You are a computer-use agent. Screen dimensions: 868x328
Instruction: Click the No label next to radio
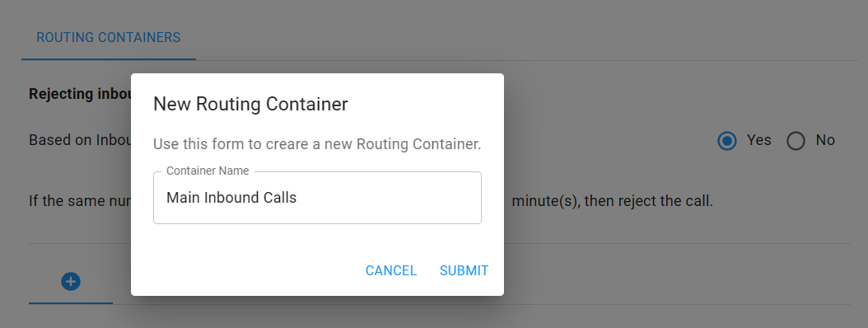point(825,140)
